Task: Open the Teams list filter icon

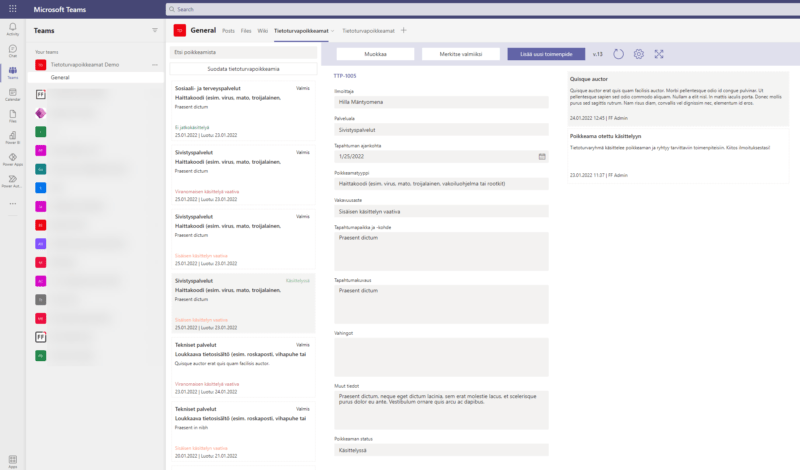Action: coord(154,31)
